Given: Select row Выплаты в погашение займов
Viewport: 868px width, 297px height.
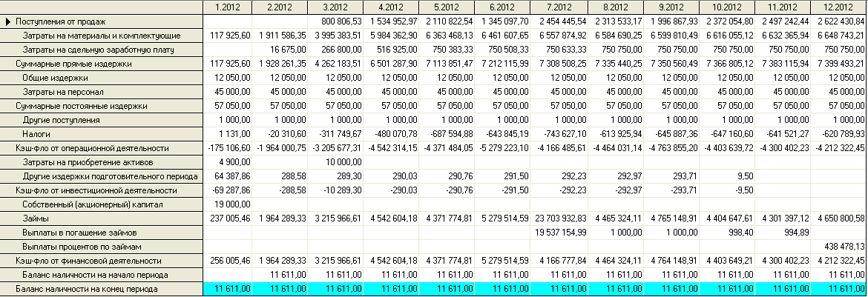Looking at the screenshot, I should pyautogui.click(x=102, y=233).
